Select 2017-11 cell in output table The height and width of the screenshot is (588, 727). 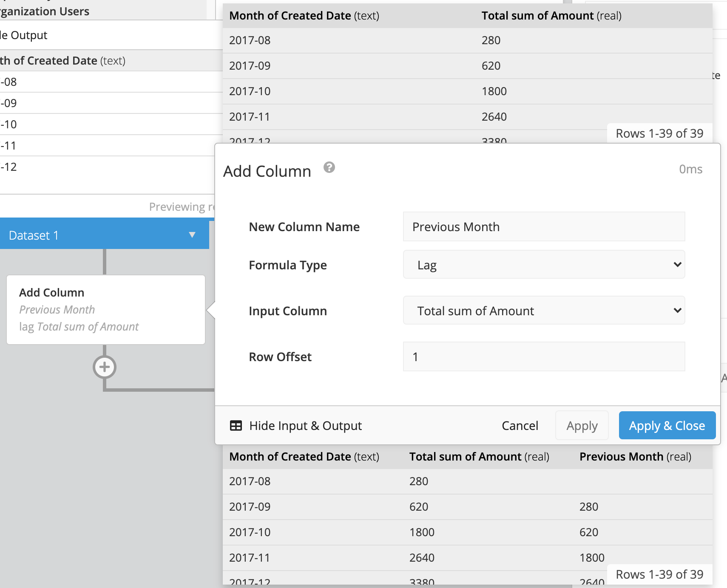(250, 558)
